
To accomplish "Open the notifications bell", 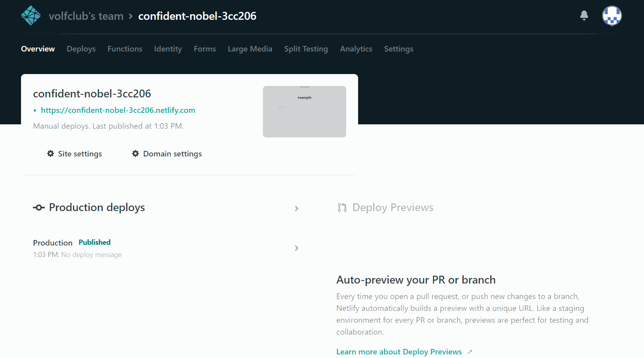I will coord(584,15).
